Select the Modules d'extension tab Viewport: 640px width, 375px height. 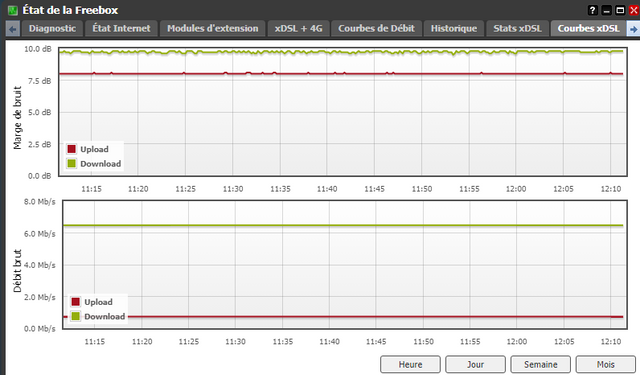click(x=213, y=29)
